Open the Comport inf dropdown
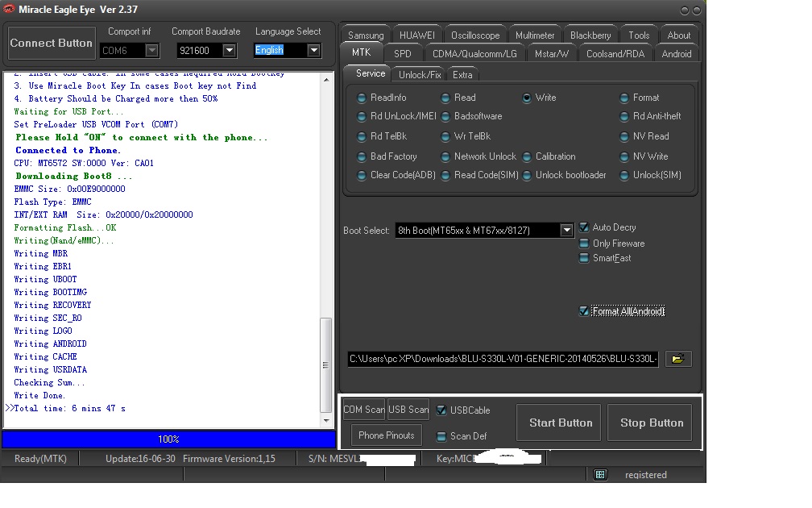Screen dimensions: 812x508 pos(151,50)
